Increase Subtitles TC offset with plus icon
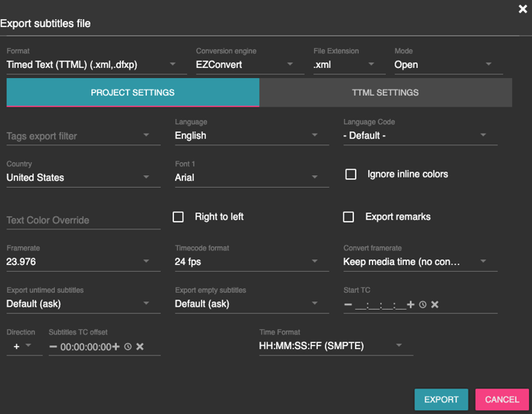Screen dimensions: 532x414 point(116,347)
